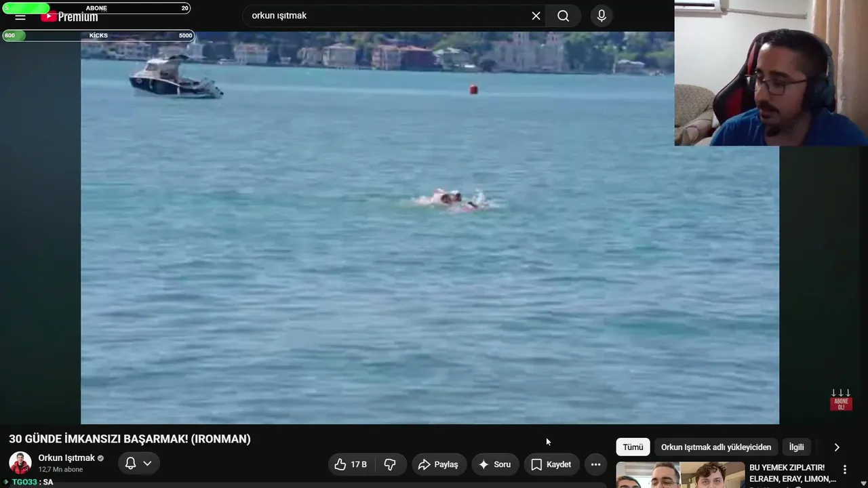Viewport: 868px width, 488px height.
Task: Share the video via Paylaş
Action: pos(439,464)
